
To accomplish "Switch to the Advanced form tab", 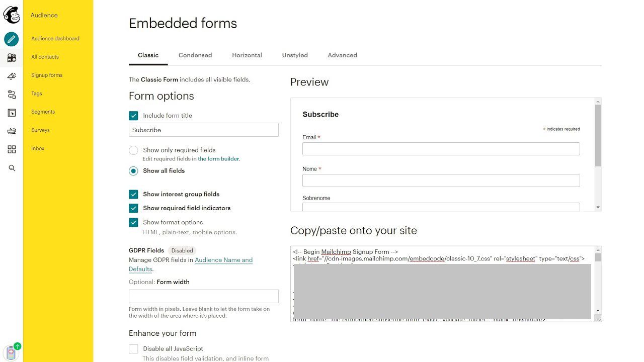I will click(x=342, y=55).
